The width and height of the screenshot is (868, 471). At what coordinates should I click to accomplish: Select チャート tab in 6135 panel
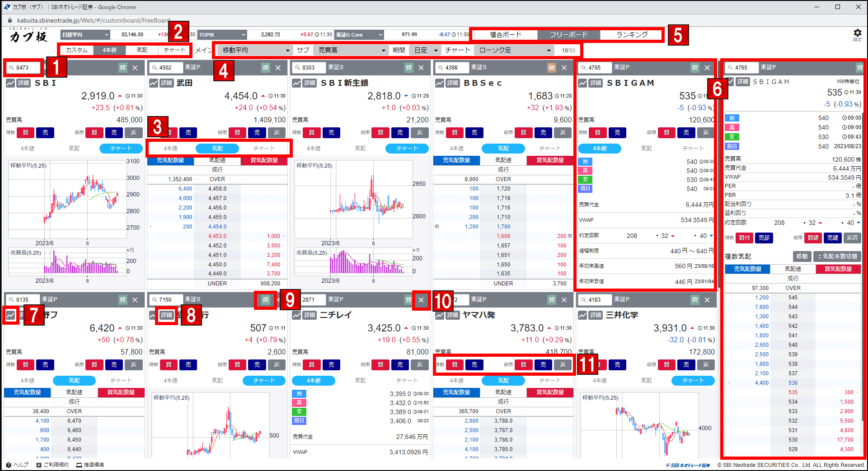121,381
